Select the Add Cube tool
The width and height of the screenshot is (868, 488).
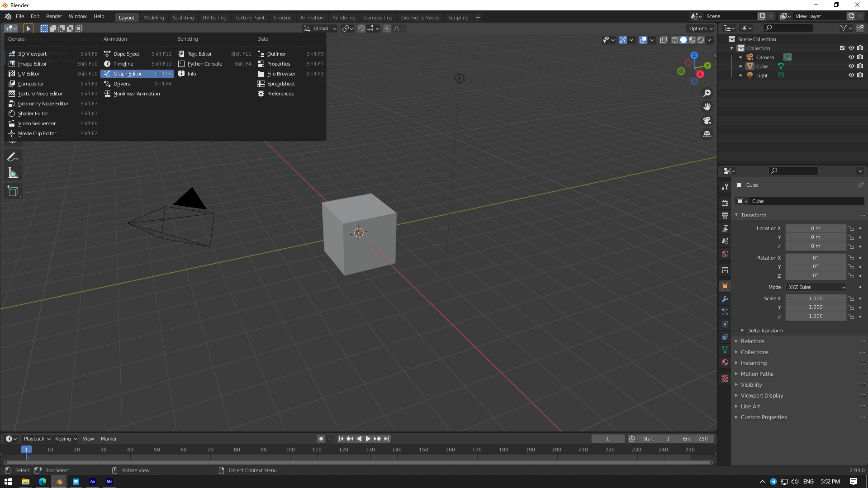[x=13, y=191]
